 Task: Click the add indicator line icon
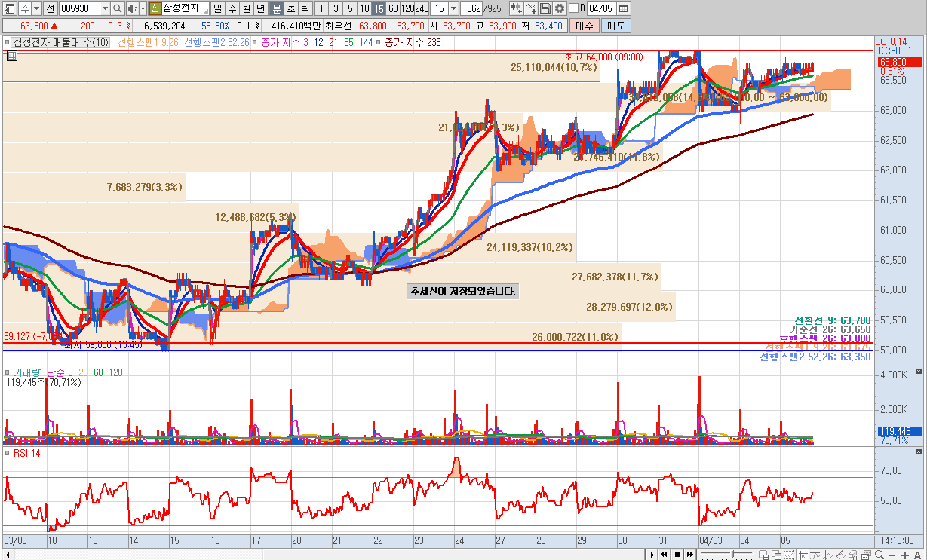[532, 8]
